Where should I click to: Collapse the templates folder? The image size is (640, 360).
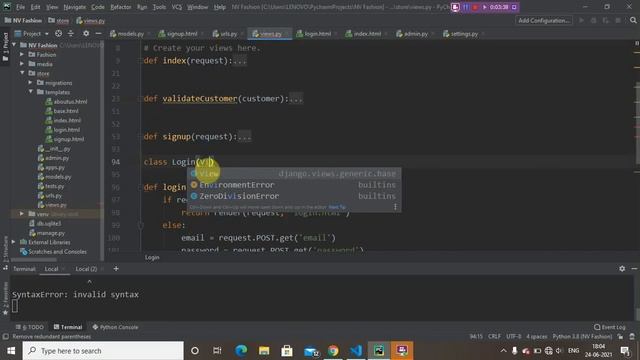coord(30,92)
